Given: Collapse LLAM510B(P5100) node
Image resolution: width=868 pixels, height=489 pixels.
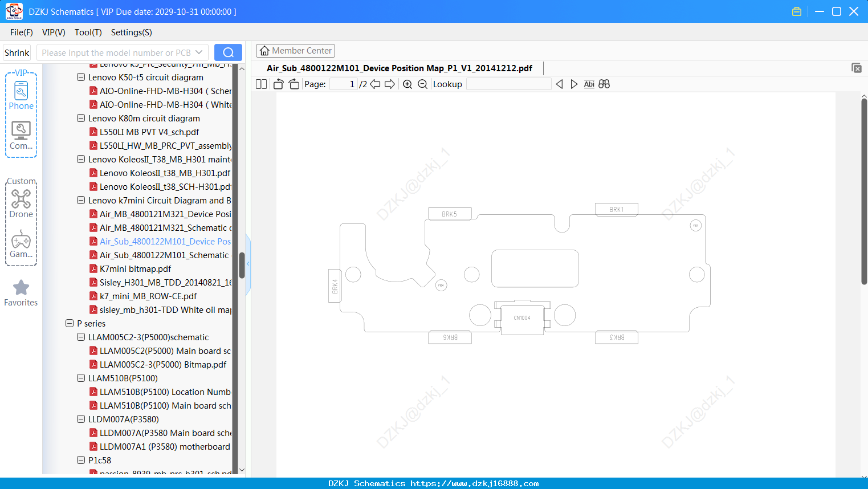Looking at the screenshot, I should click(81, 378).
